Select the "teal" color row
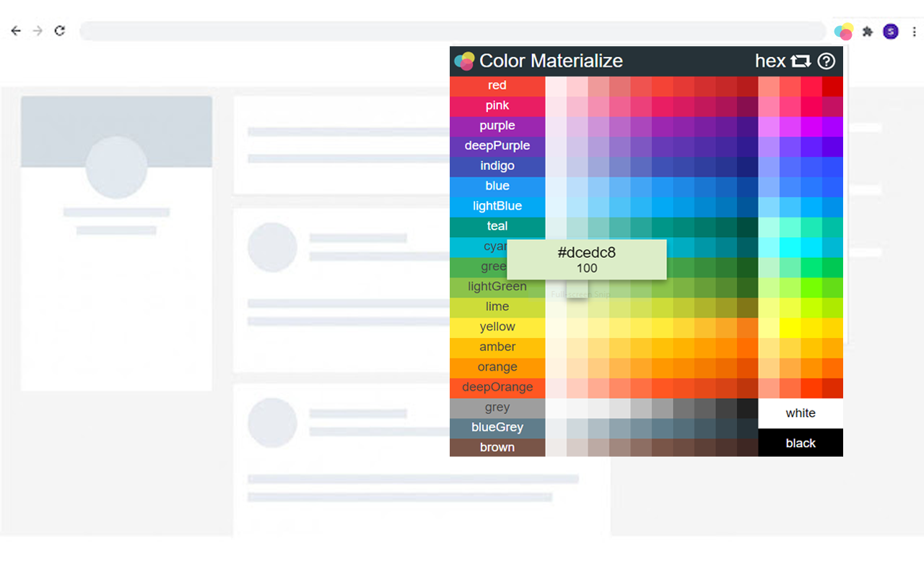 497,226
